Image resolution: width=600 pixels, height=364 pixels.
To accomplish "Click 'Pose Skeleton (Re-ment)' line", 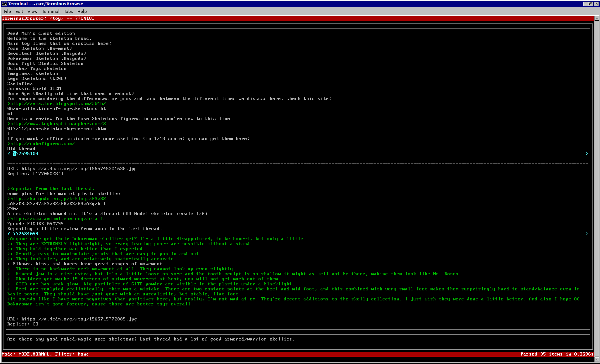I will point(40,48).
